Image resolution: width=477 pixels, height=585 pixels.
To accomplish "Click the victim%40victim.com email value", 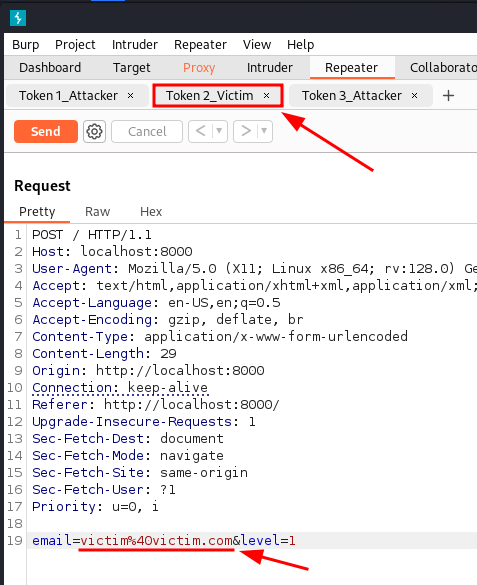I will point(157,541).
